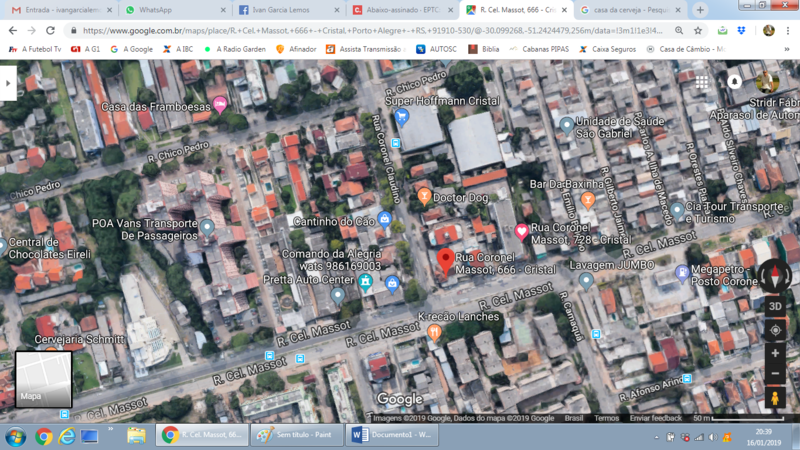Image resolution: width=800 pixels, height=450 pixels.
Task: Click the Doctor Dog orange marker
Action: [424, 196]
